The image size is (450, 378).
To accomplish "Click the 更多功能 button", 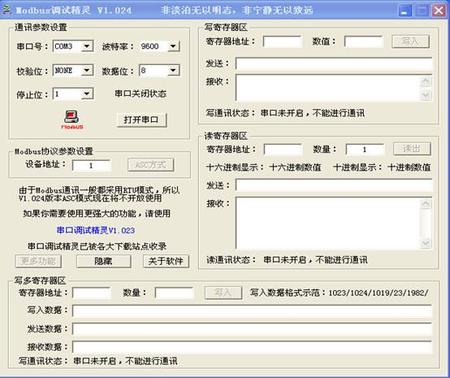I will (38, 261).
